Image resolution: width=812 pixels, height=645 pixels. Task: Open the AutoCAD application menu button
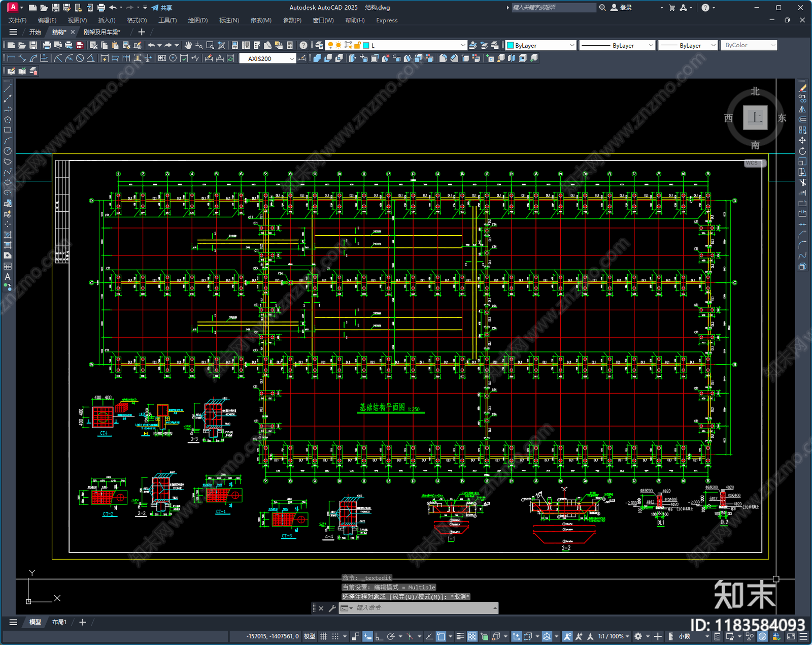click(x=13, y=7)
